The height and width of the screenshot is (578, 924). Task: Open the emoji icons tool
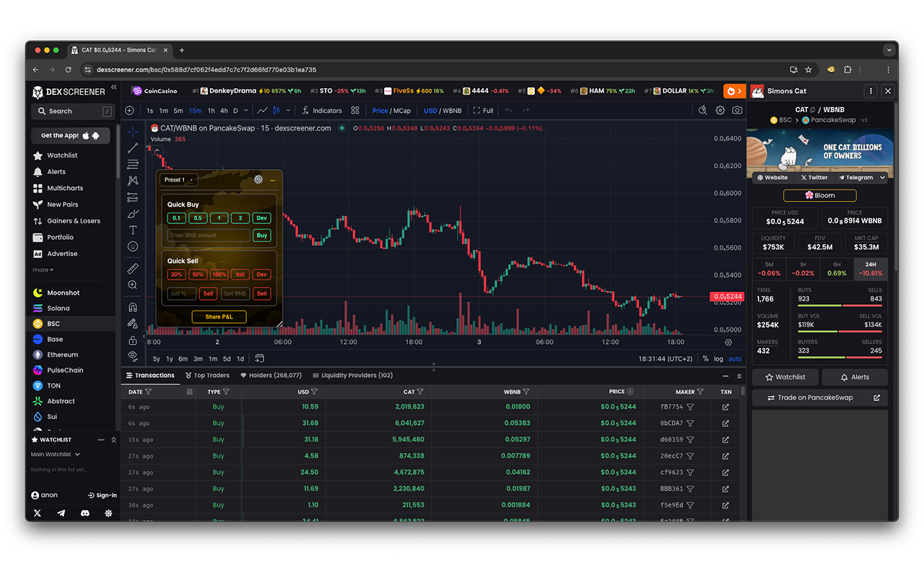click(x=133, y=247)
